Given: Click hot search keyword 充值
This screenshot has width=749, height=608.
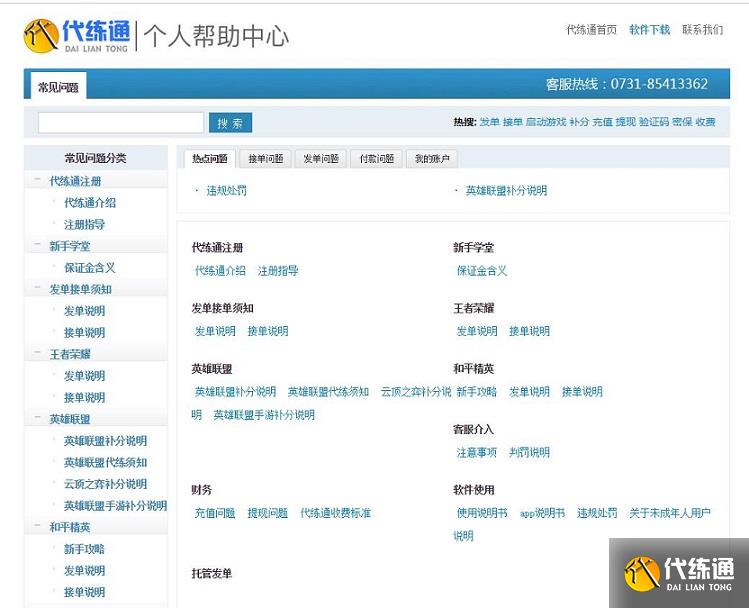Looking at the screenshot, I should (603, 122).
